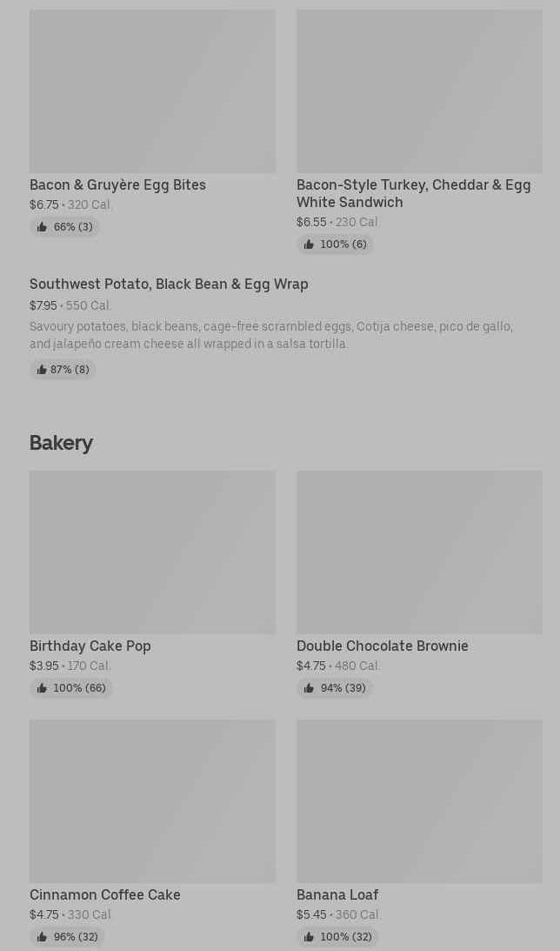The image size is (560, 951).
Task: Click the Double Chocolate Brownie item name
Action: click(x=382, y=646)
